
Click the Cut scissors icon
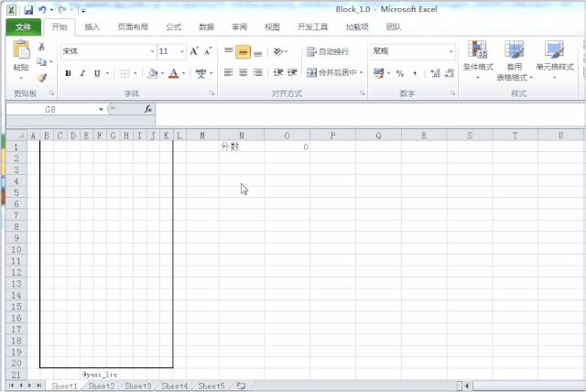42,47
